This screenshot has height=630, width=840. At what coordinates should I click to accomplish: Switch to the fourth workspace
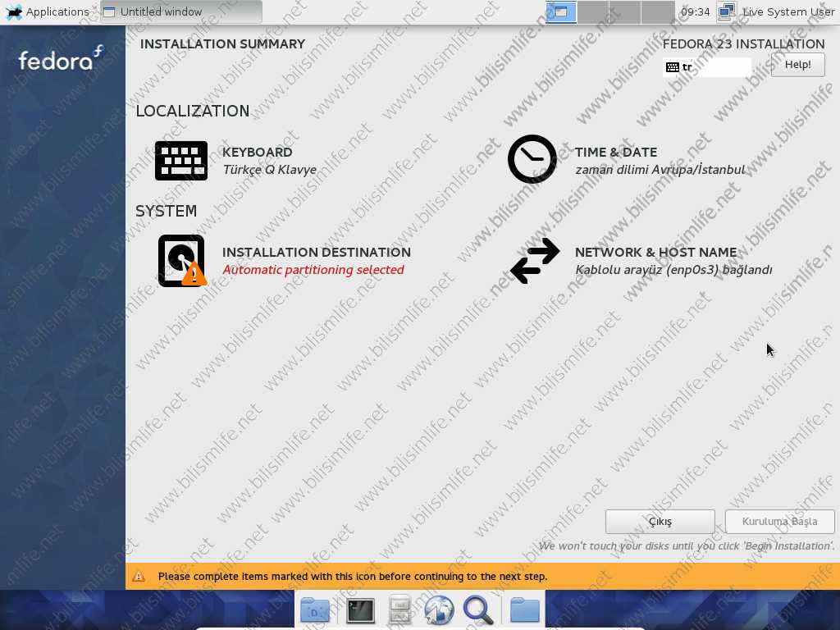[x=657, y=11]
